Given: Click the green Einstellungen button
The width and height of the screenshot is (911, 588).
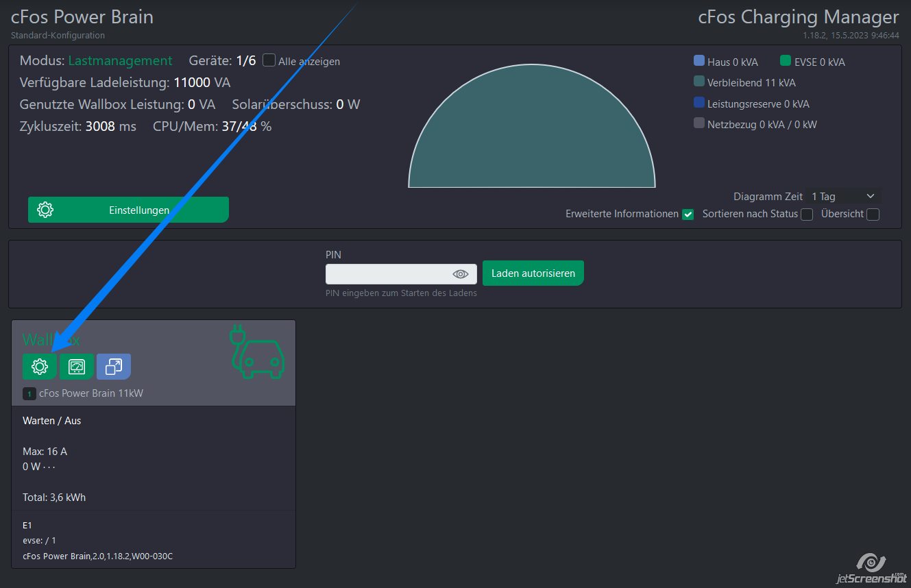Looking at the screenshot, I should pyautogui.click(x=128, y=210).
